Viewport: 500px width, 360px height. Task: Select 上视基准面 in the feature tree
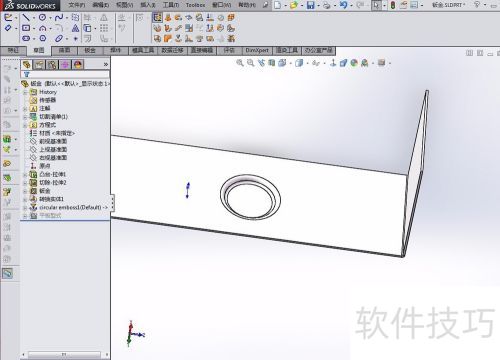tap(53, 150)
